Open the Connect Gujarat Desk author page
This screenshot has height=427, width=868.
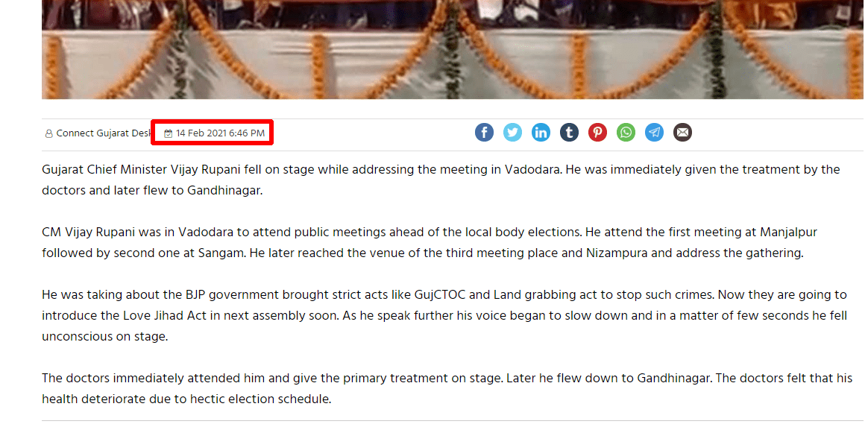coord(103,133)
